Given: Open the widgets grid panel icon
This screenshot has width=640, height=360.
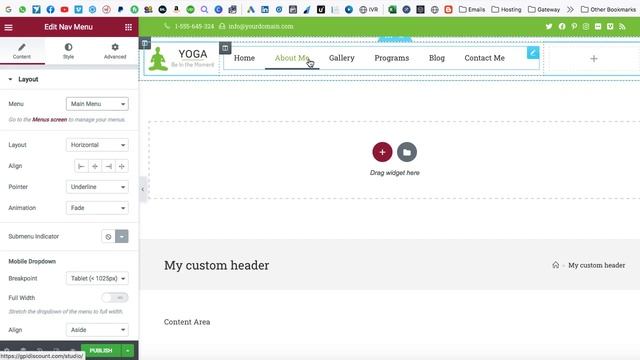Looking at the screenshot, I should pos(128,27).
